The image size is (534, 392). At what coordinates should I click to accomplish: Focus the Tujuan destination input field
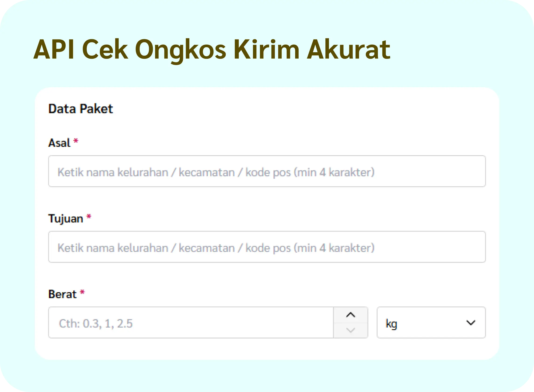pos(267,247)
